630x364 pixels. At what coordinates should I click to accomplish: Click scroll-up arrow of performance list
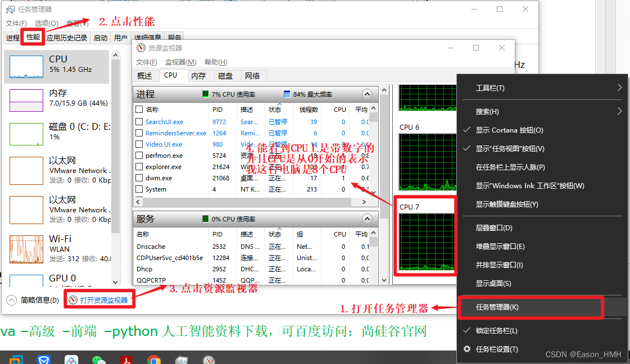click(x=116, y=56)
